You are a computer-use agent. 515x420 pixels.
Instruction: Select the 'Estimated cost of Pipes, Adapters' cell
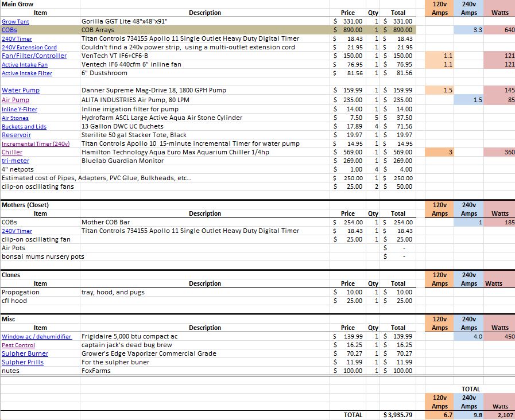[x=96, y=178]
